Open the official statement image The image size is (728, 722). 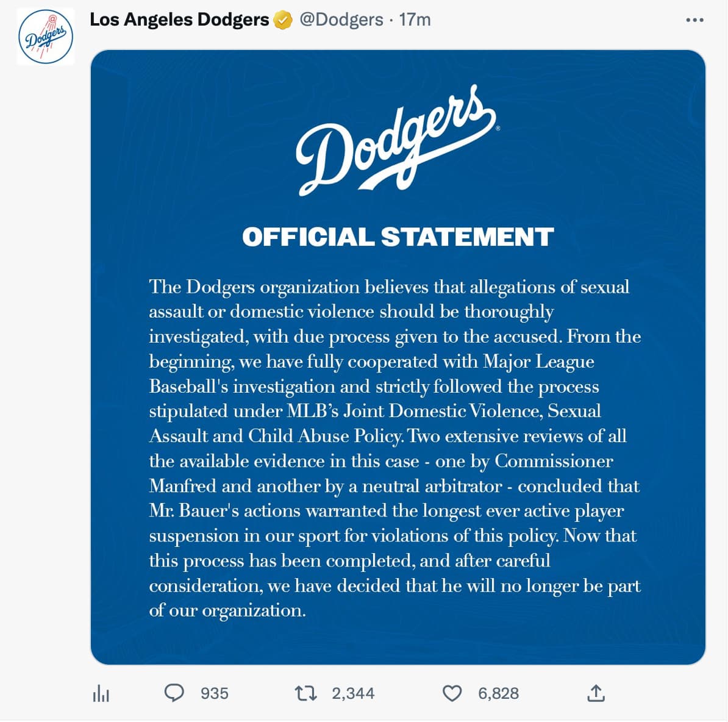coord(398,357)
